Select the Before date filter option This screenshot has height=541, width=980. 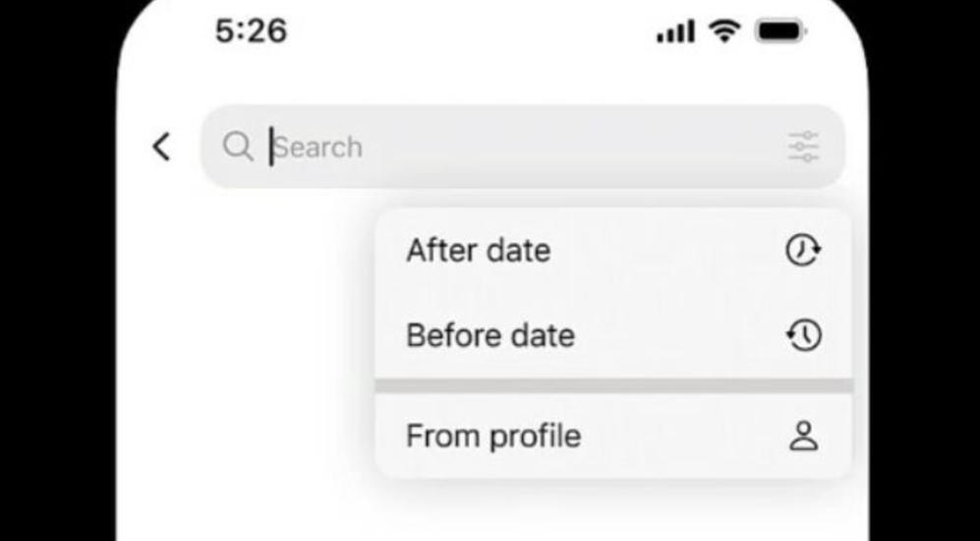[613, 335]
